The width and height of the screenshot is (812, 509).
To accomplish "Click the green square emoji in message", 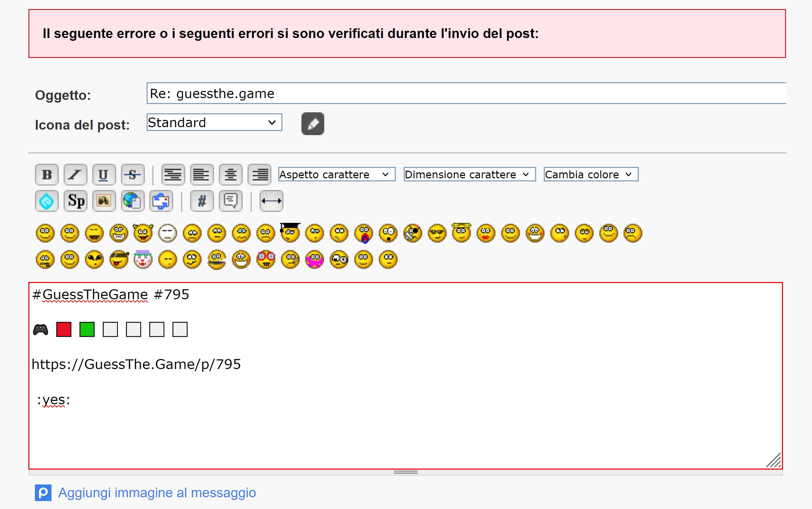I will tap(87, 330).
